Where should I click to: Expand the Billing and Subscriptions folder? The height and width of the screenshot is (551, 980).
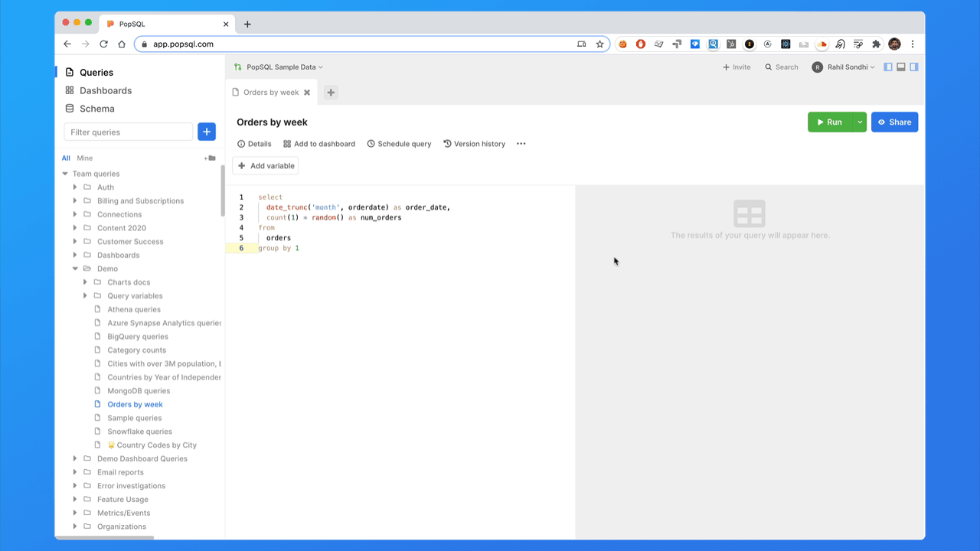(75, 201)
